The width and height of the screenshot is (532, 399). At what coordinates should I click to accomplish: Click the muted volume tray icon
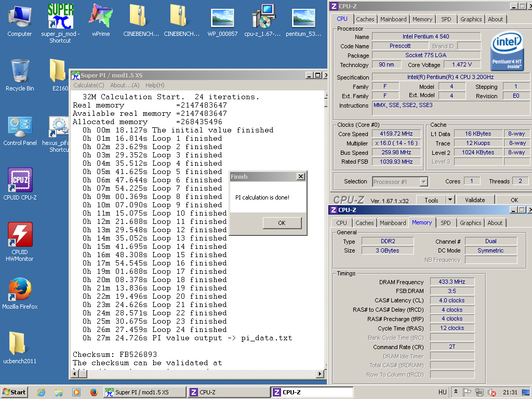491,392
